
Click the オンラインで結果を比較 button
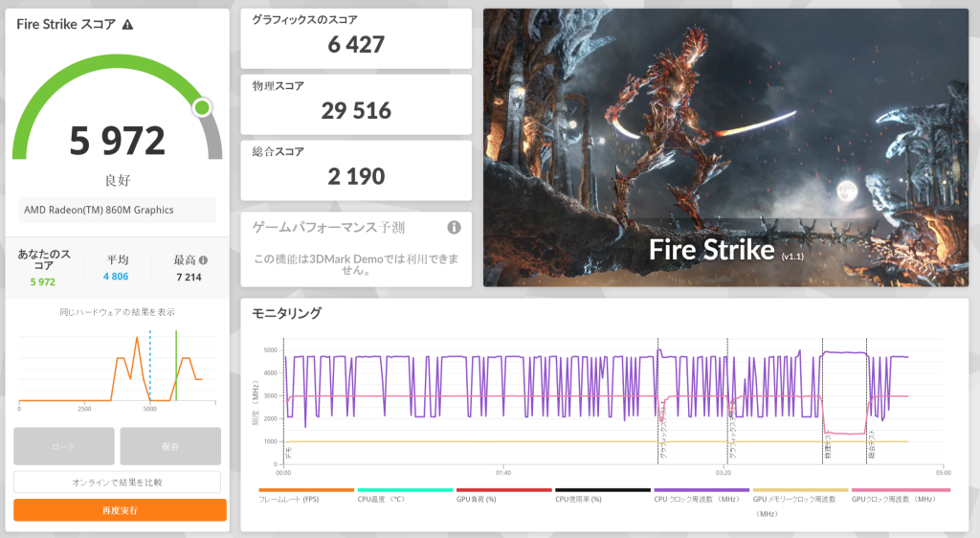[x=117, y=482]
